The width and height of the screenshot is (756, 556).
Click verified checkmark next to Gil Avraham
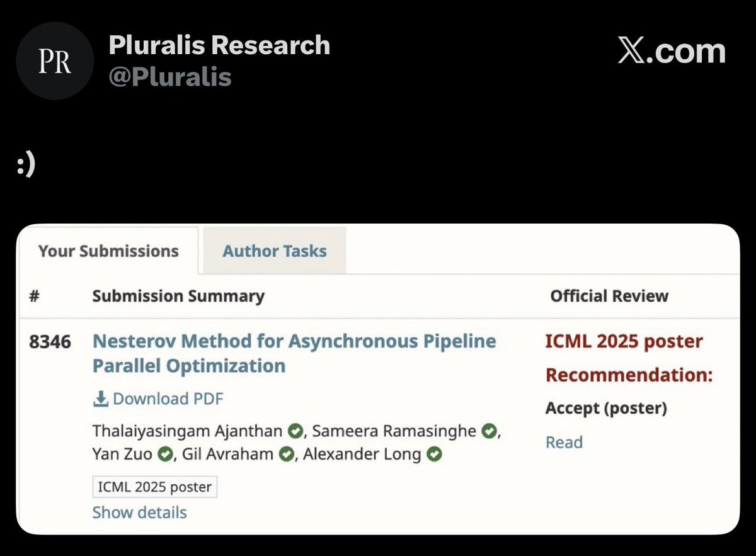(286, 454)
